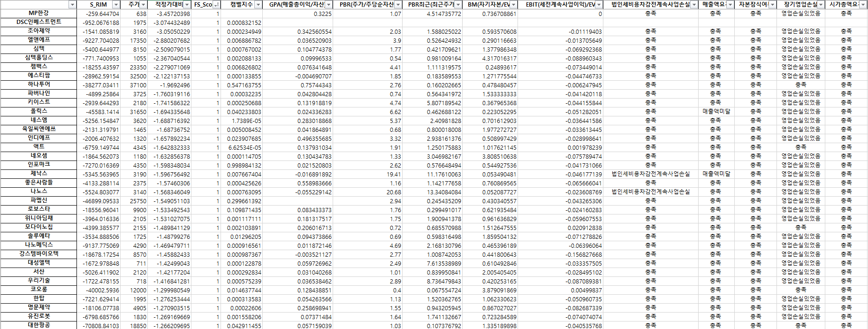Image resolution: width=868 pixels, height=329 pixels.
Task: Select the 젬백스 company cell
Action: tap(38, 67)
